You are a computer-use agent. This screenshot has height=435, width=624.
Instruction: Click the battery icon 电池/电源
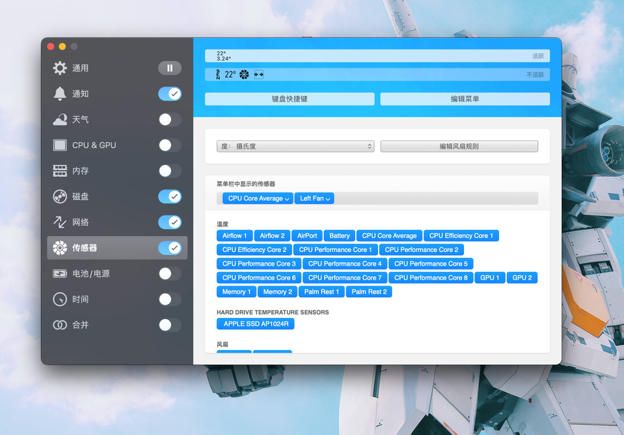coord(60,273)
